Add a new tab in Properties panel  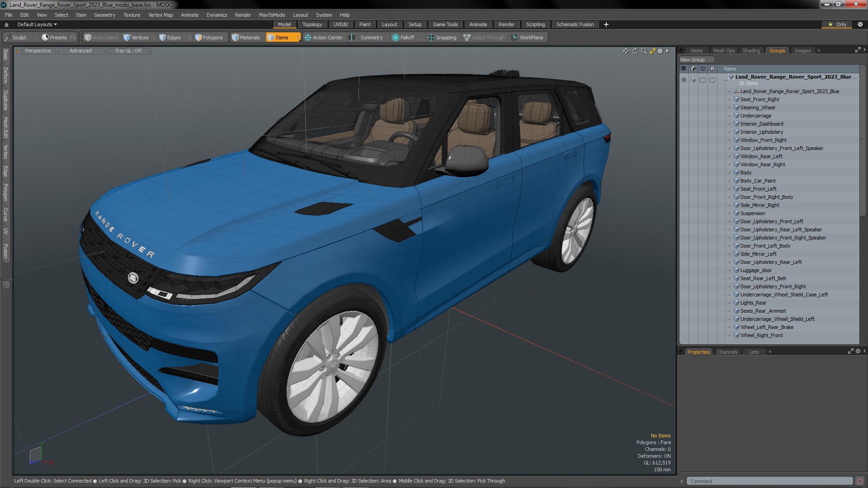(770, 352)
